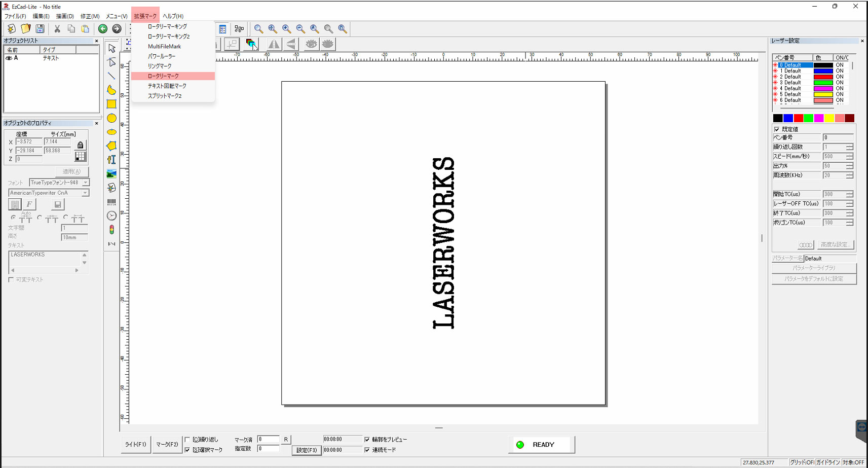Image resolution: width=868 pixels, height=468 pixels.
Task: Click the 適用(A) apply button
Action: pos(71,172)
